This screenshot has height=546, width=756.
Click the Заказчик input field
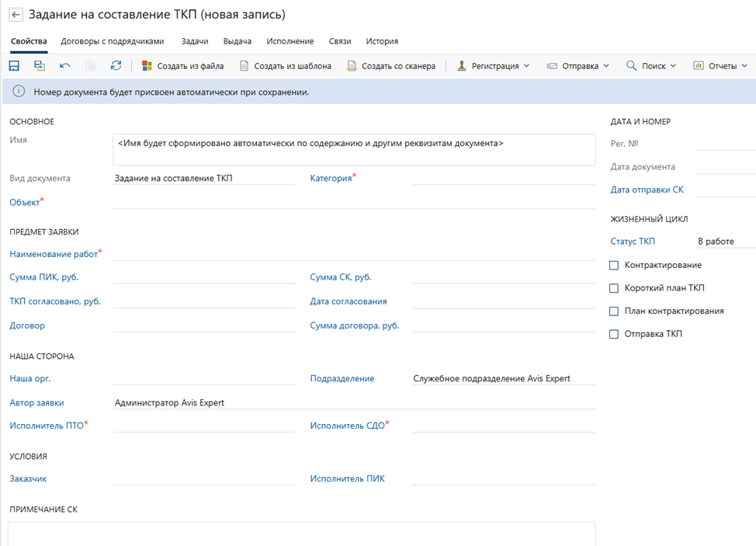[x=204, y=478]
